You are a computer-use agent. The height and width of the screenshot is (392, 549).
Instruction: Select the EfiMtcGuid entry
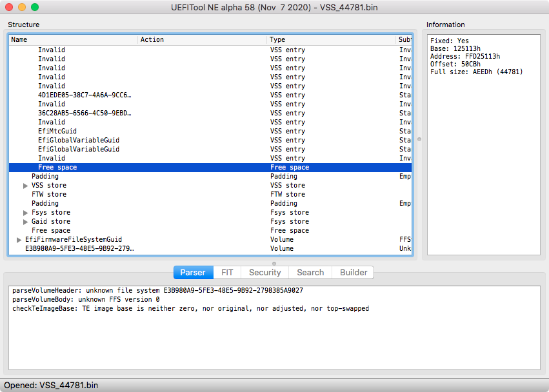[x=210, y=132]
